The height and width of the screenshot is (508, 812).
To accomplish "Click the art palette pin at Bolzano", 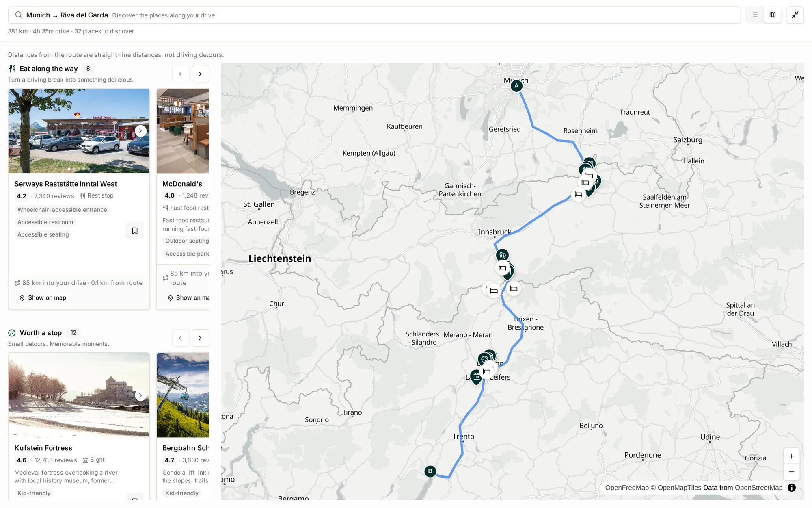I will [484, 359].
